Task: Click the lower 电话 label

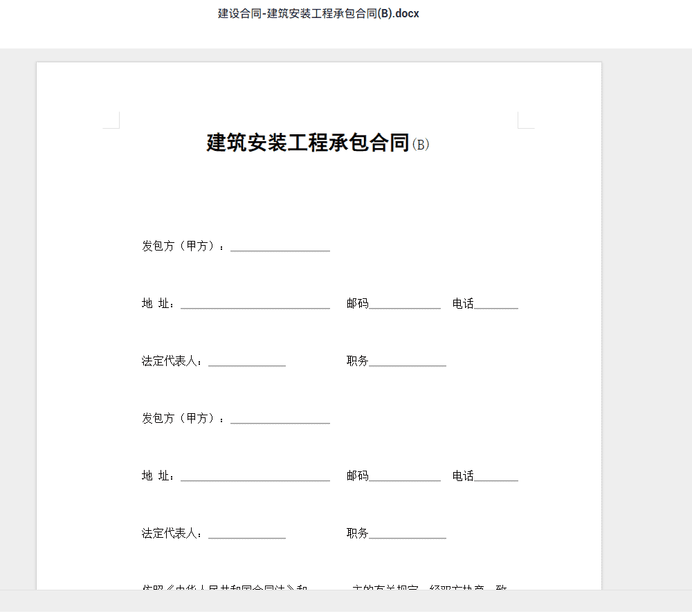Action: (463, 475)
